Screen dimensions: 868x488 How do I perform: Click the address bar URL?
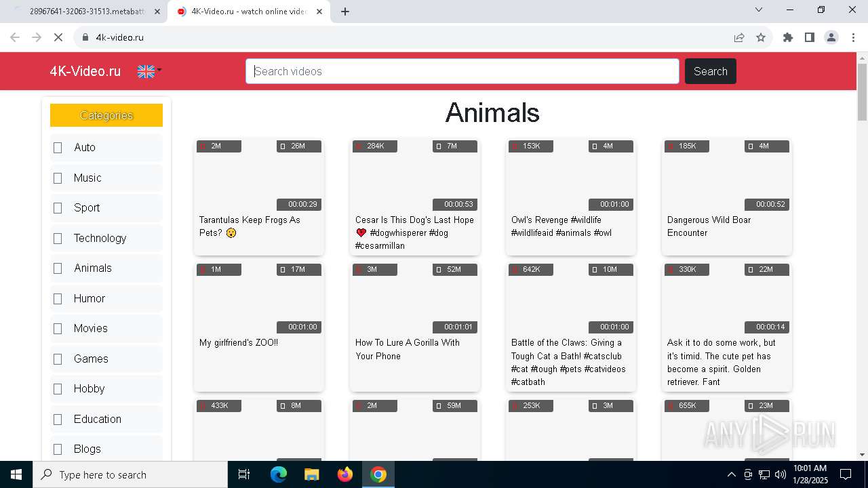(x=120, y=37)
